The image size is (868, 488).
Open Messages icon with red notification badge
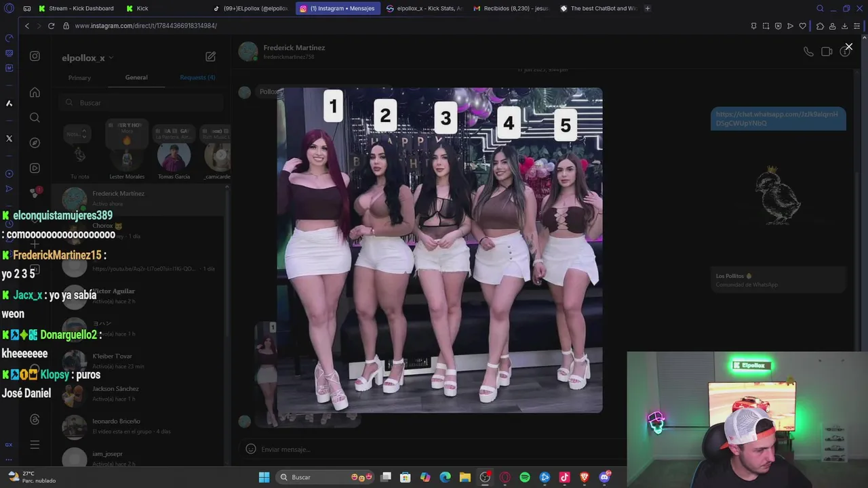[x=35, y=192]
